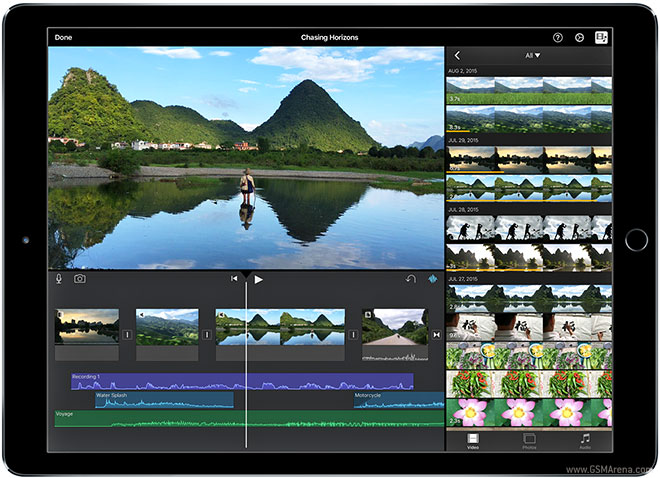The height and width of the screenshot is (478, 660).
Task: Toggle audio waveforms display icon
Action: coord(433,279)
